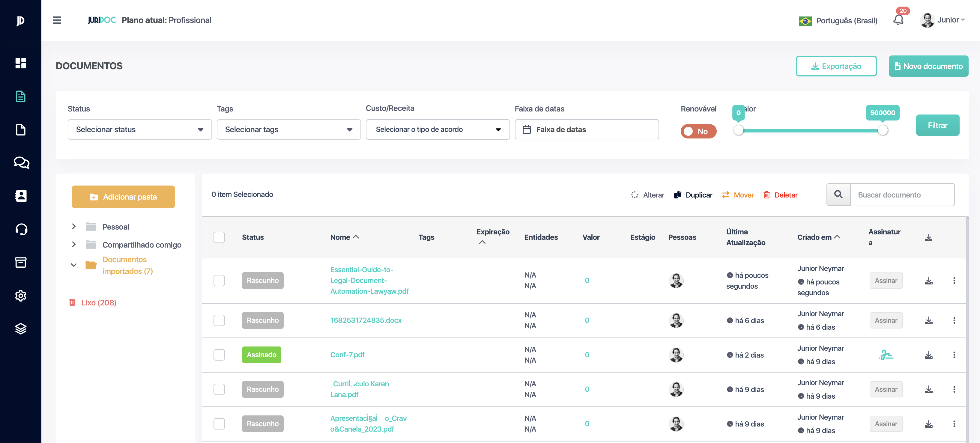980x443 pixels.
Task: Select the Conf-7.pdf row checkbox
Action: pyautogui.click(x=219, y=355)
